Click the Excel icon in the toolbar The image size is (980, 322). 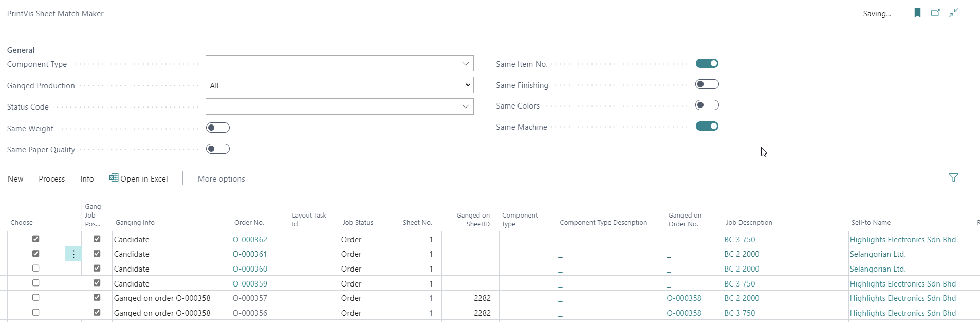click(x=114, y=178)
